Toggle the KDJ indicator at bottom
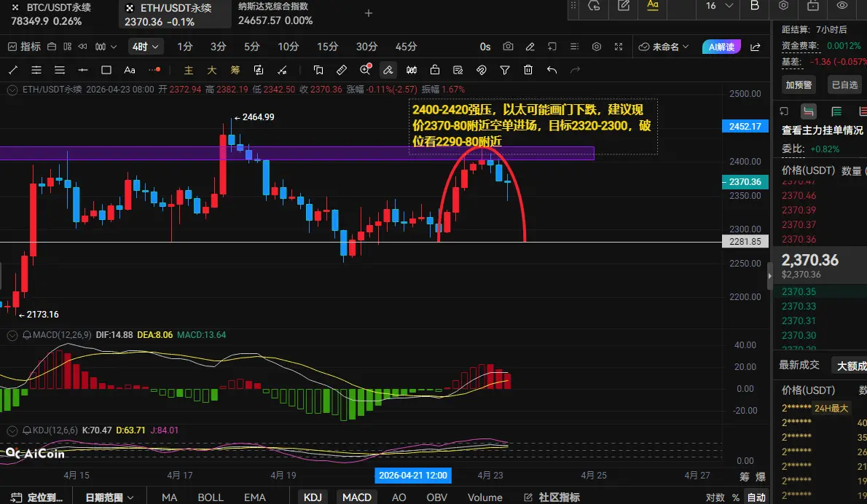The height and width of the screenshot is (504, 867). tap(313, 497)
